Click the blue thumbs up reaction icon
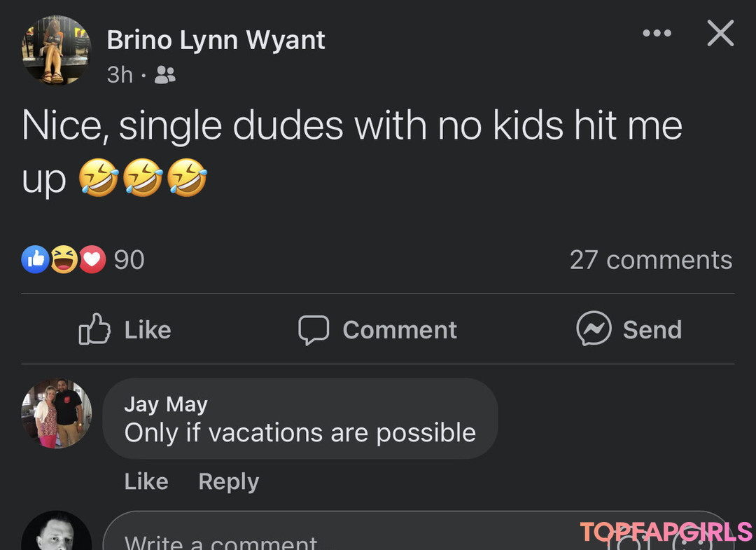756x550 pixels. (x=34, y=259)
